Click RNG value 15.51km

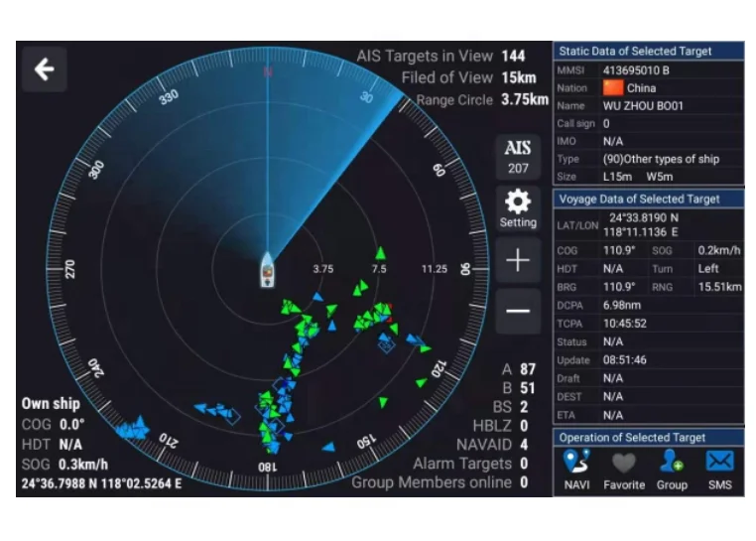tap(720, 287)
